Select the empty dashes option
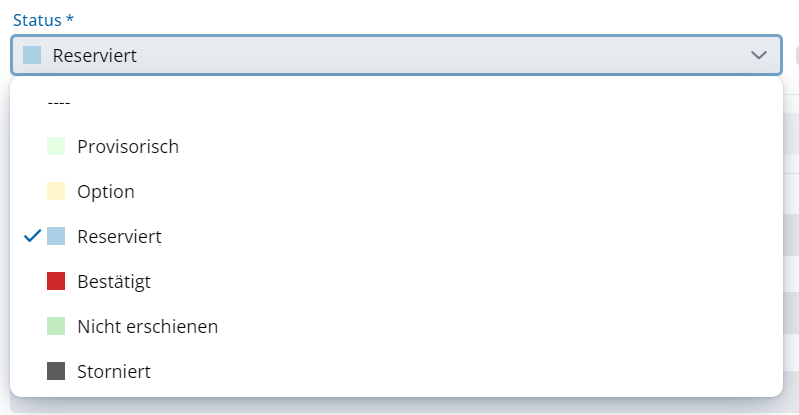Viewport: 799px width, 415px height. pyautogui.click(x=59, y=101)
